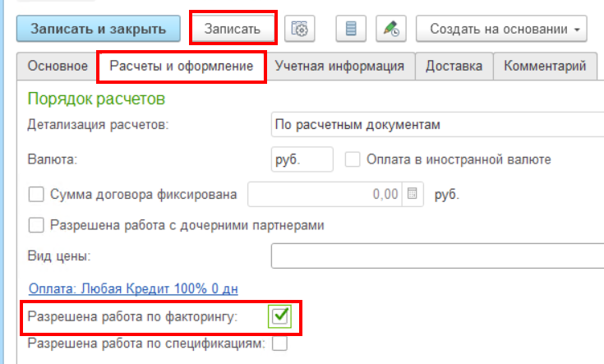
Task: Open calculator in contract sum field
Action: pyautogui.click(x=413, y=194)
